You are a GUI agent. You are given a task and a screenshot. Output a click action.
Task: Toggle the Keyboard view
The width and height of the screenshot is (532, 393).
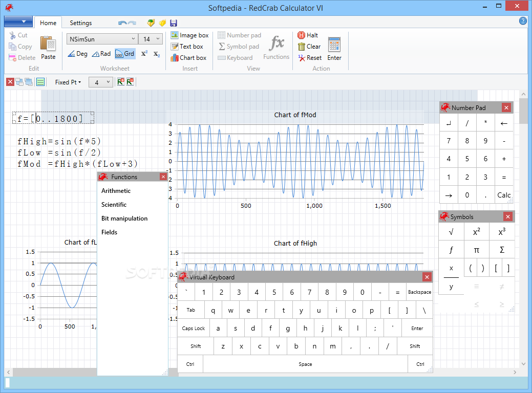pos(235,58)
